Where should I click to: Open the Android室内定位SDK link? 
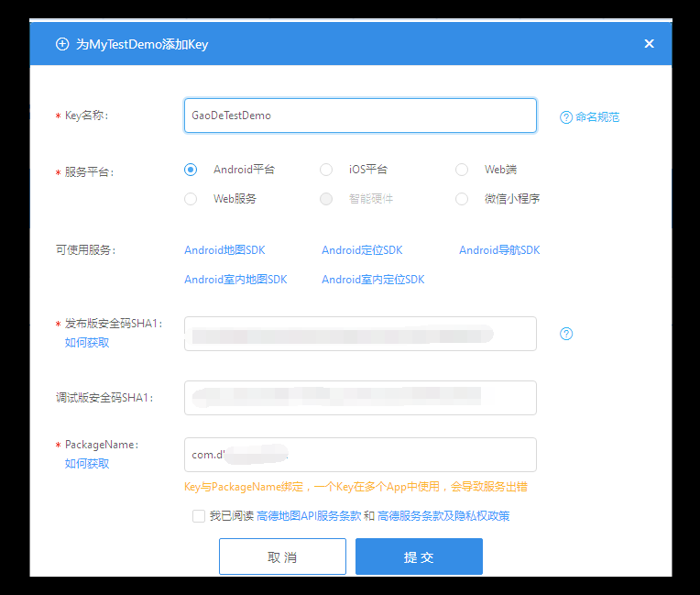(373, 280)
